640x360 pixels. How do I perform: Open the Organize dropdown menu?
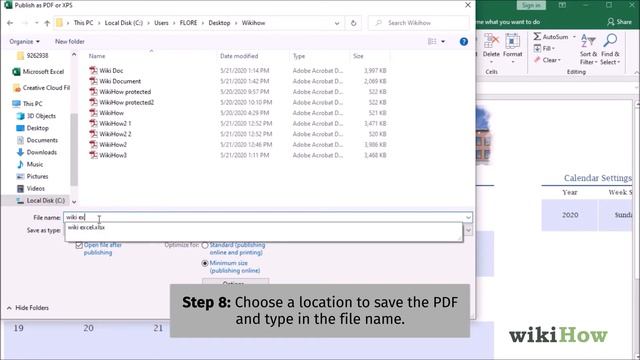tap(24, 42)
